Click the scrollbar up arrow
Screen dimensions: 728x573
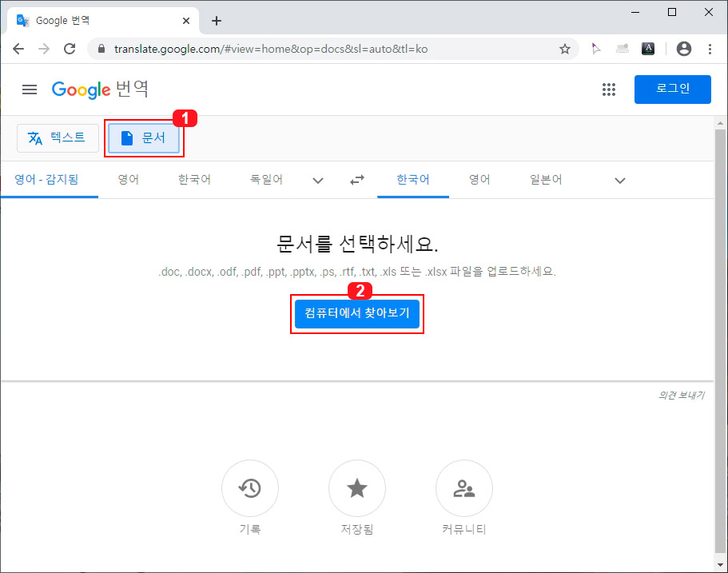pyautogui.click(x=720, y=123)
